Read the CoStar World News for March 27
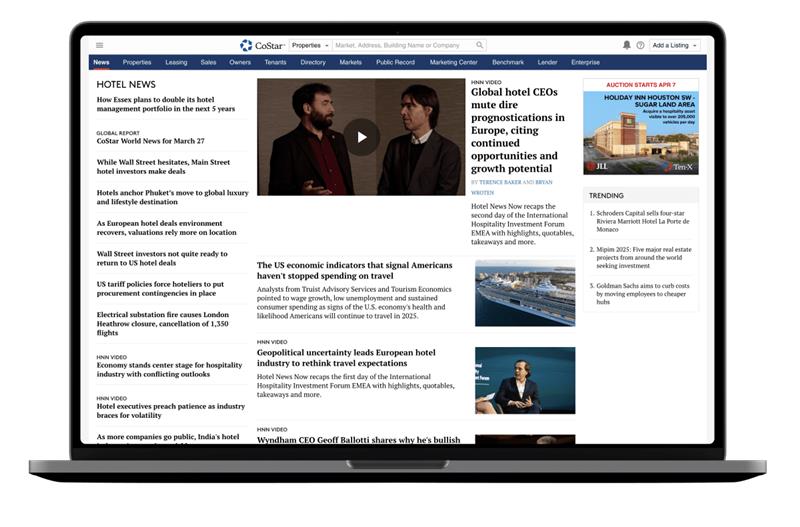 coord(150,141)
